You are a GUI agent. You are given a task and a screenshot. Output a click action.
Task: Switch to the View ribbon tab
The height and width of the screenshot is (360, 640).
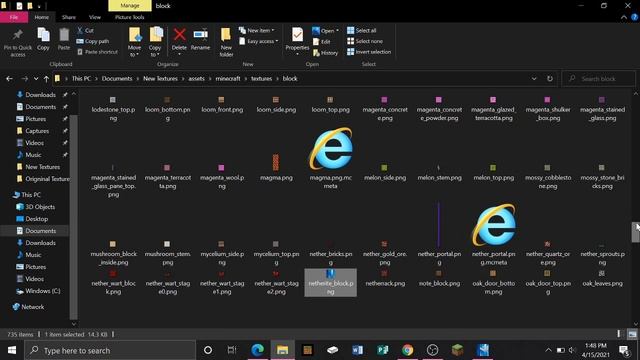[95, 17]
